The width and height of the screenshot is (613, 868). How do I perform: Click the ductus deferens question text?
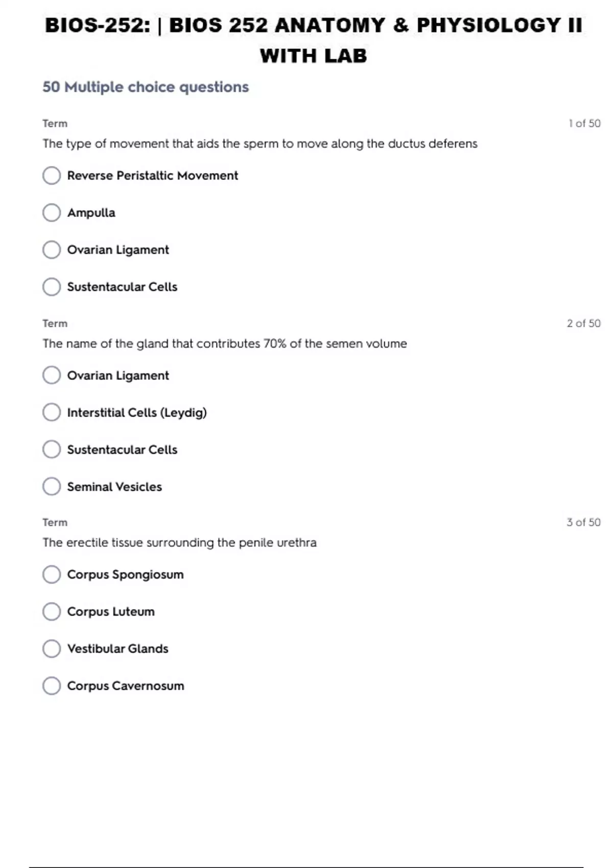coord(260,144)
